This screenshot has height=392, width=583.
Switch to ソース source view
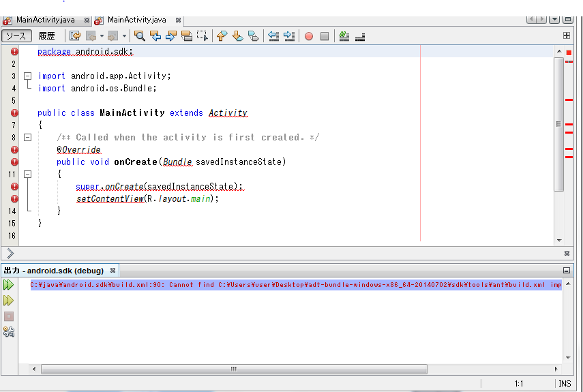[16, 36]
